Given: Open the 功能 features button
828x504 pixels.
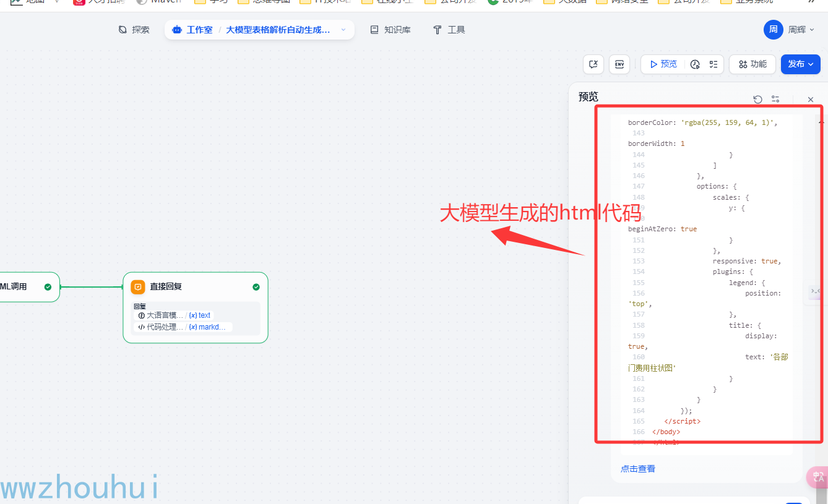Looking at the screenshot, I should [x=752, y=64].
